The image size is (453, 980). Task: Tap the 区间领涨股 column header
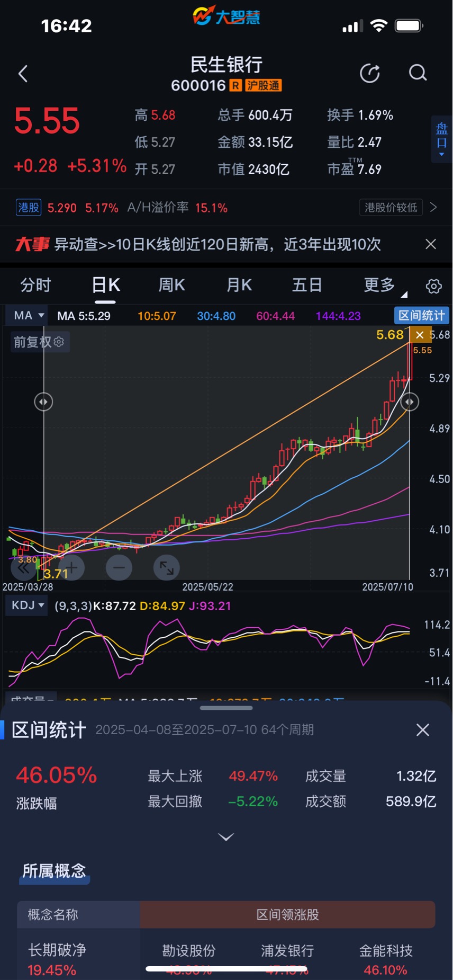coord(287,914)
